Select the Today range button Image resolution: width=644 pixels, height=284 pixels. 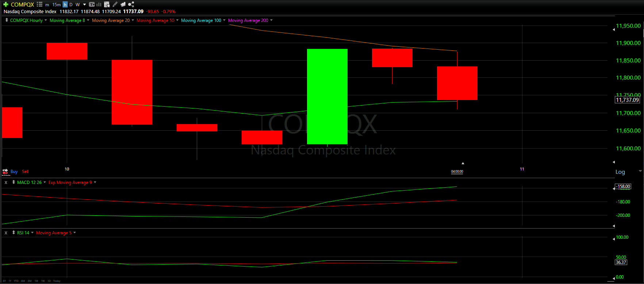(x=57, y=281)
